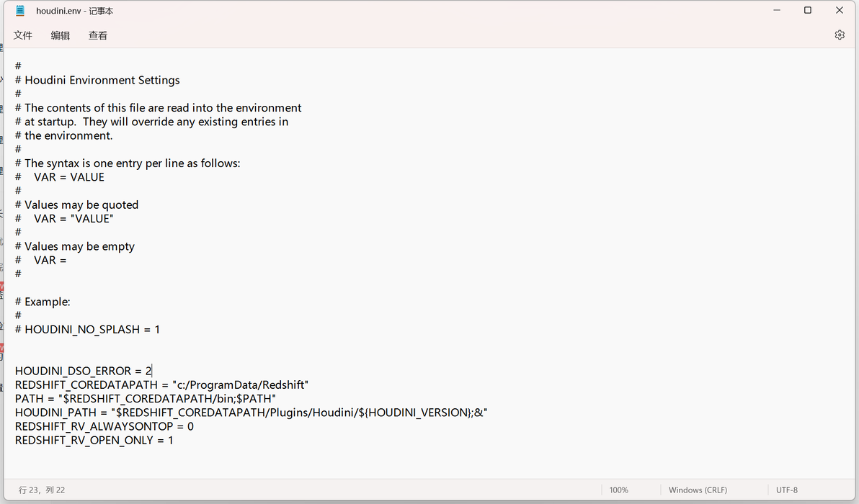Click the UTF-8 encoding status entry
The height and width of the screenshot is (504, 859).
click(787, 490)
